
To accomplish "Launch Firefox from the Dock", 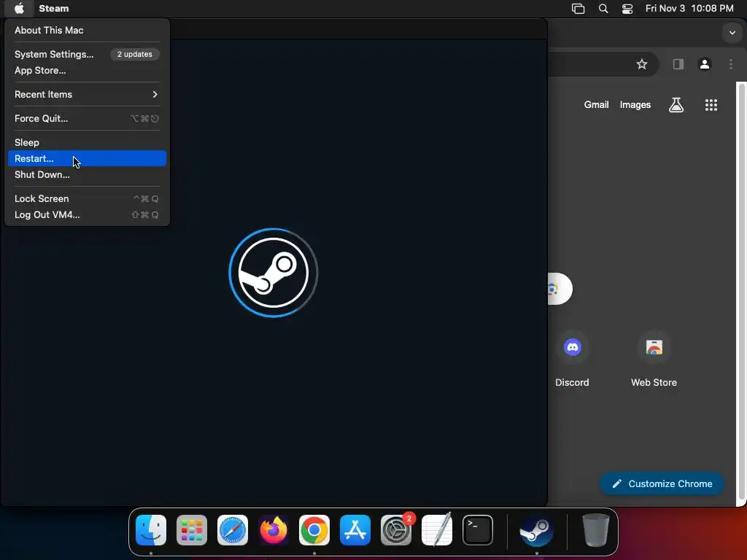I will (274, 530).
